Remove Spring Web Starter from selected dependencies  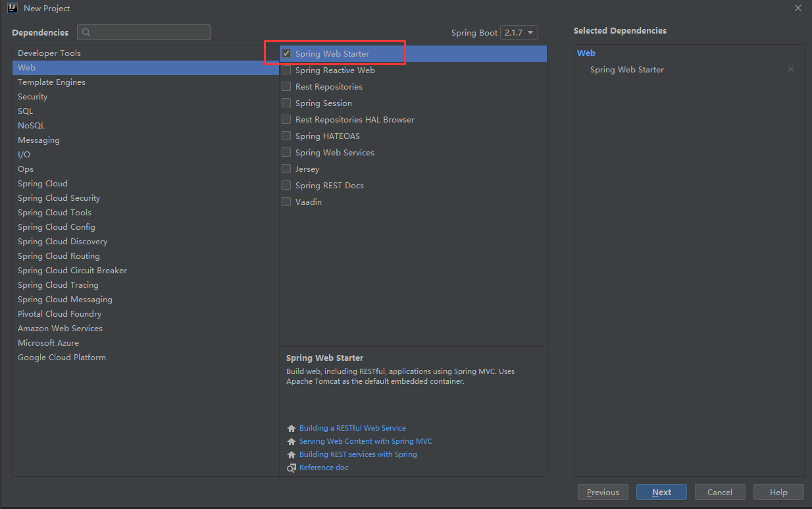point(791,70)
